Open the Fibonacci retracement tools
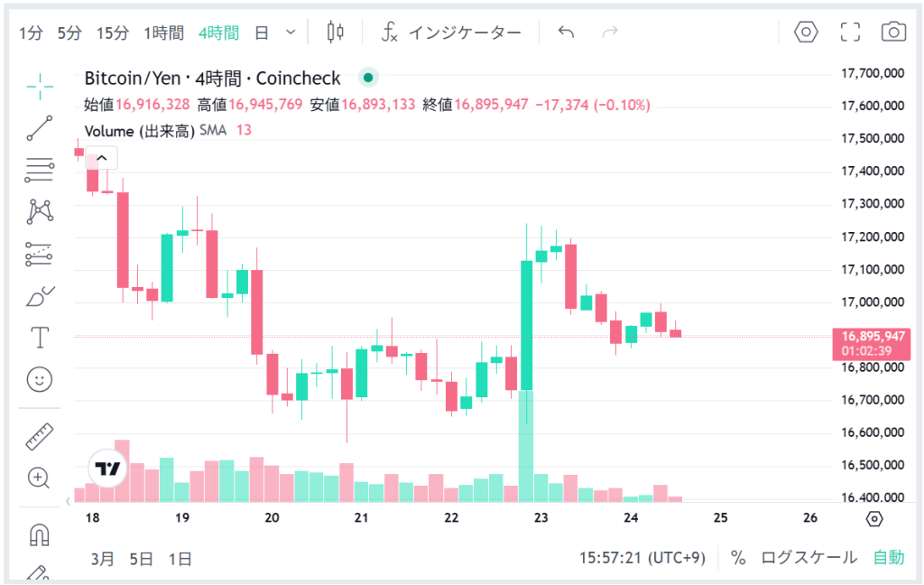Screen dimensions: 924x585 tap(40, 170)
